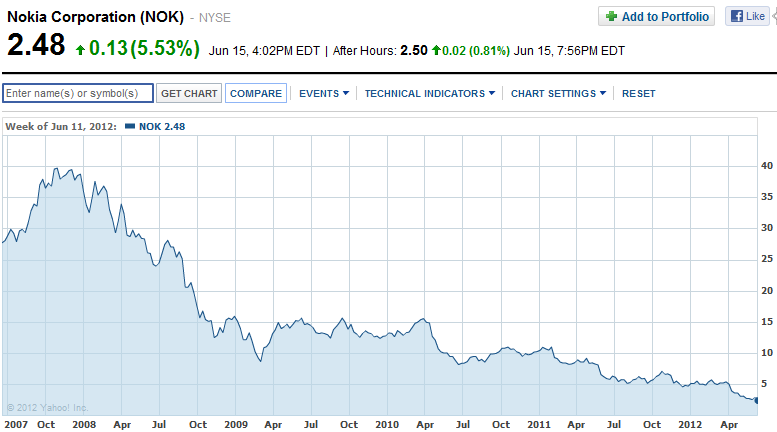Image resolution: width=777 pixels, height=432 pixels.
Task: Click the NOK 2.48 legend text
Action: point(162,126)
